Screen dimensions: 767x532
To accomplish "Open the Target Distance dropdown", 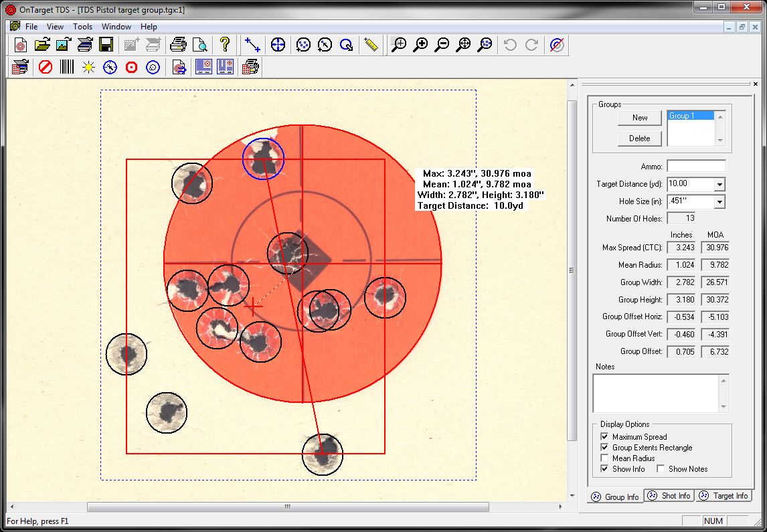I will [x=719, y=185].
